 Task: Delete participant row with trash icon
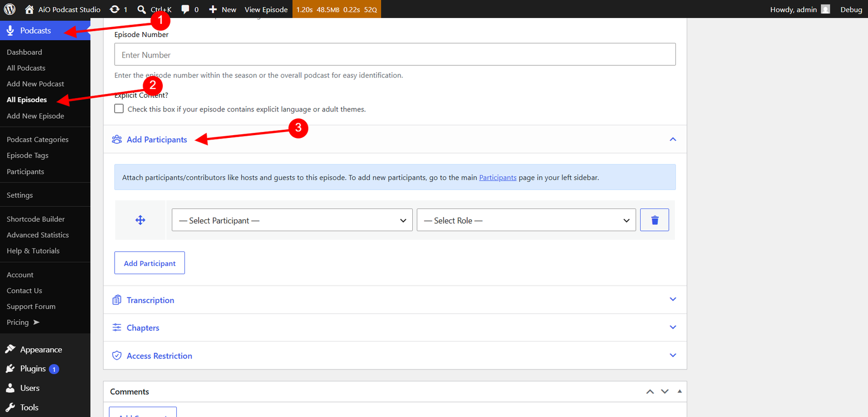click(x=654, y=220)
